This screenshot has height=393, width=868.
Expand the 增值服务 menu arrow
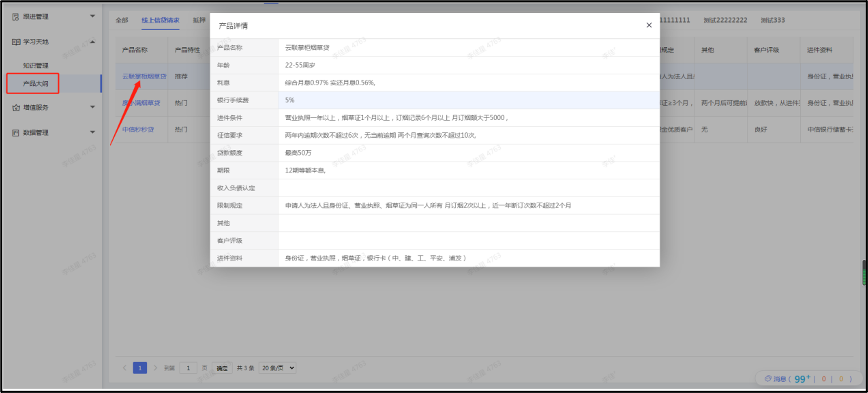click(92, 107)
